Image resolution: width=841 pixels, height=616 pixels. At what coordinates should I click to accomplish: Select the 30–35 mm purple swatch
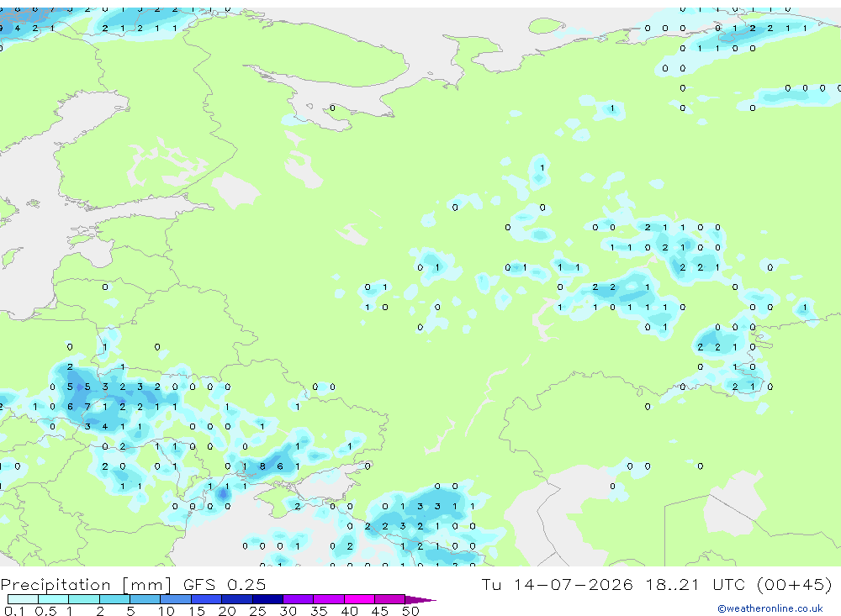click(x=299, y=599)
